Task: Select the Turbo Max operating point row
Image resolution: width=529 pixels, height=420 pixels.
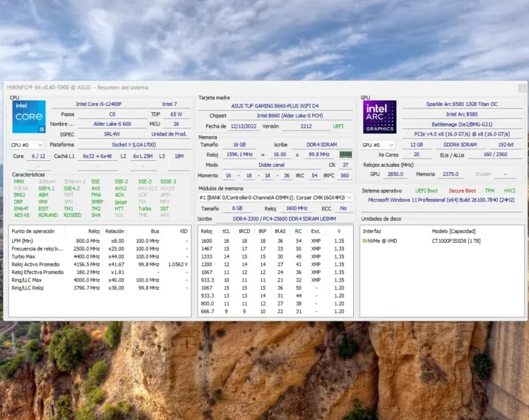Action: click(x=100, y=257)
